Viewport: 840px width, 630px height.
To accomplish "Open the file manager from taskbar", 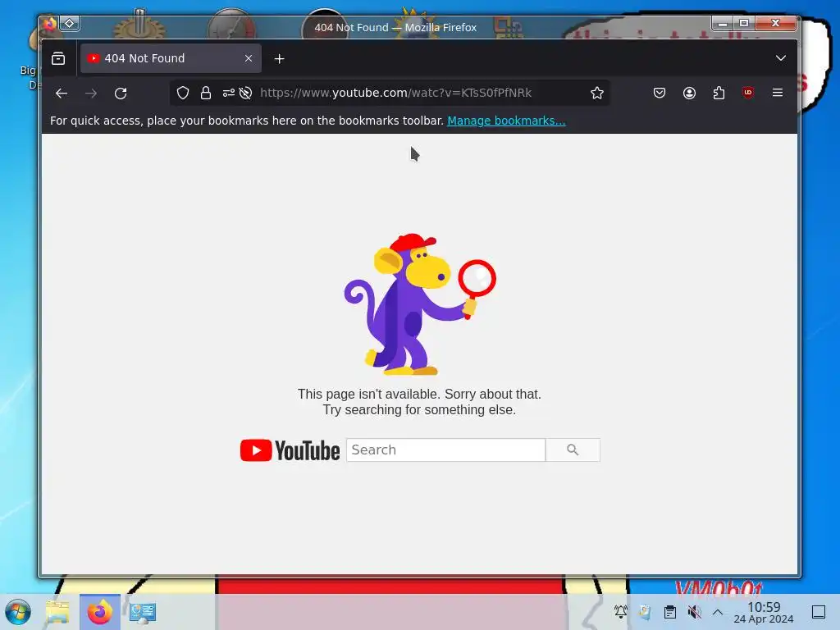I will point(57,612).
